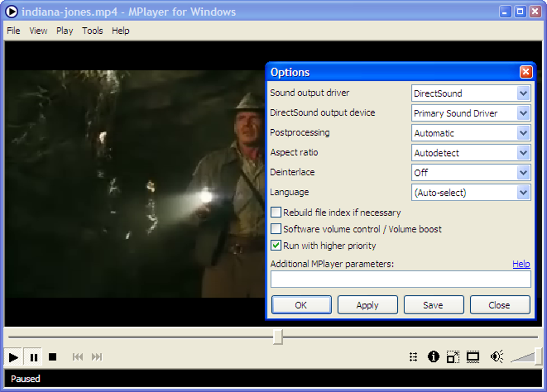Image resolution: width=547 pixels, height=392 pixels.
Task: Click the MPlayer icon in title bar
Action: 12,12
